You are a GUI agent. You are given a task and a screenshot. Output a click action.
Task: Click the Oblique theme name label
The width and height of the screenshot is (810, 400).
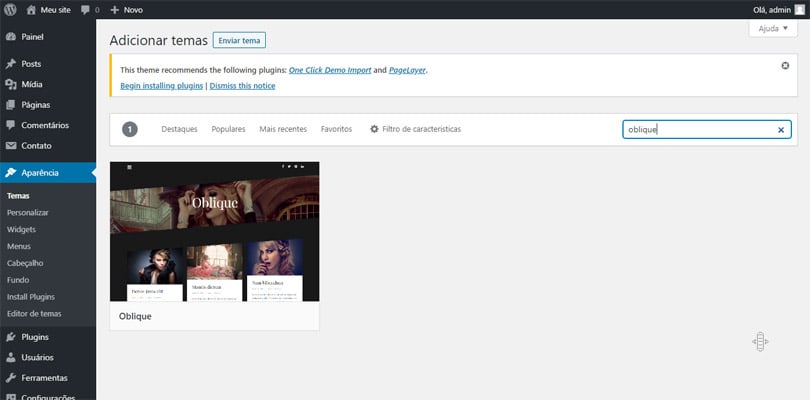(x=135, y=316)
